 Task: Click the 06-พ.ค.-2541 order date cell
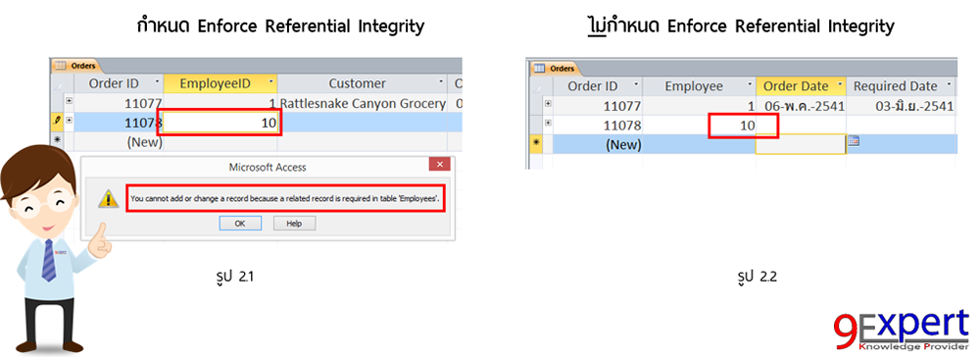click(801, 106)
